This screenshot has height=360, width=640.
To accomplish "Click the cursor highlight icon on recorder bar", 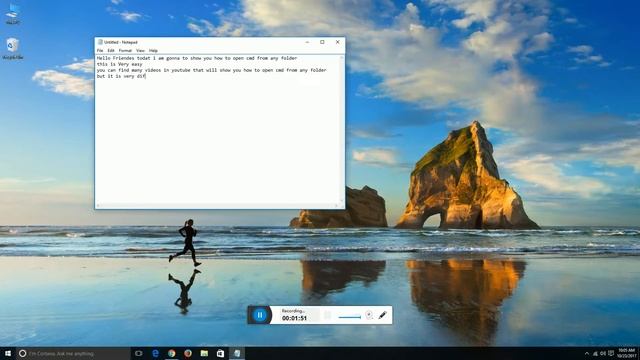I will (369, 315).
